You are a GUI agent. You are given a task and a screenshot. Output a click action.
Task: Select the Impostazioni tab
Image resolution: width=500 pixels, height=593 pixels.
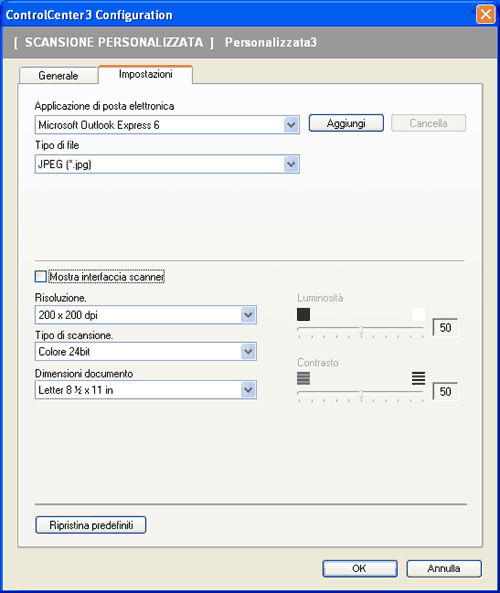coord(146,74)
